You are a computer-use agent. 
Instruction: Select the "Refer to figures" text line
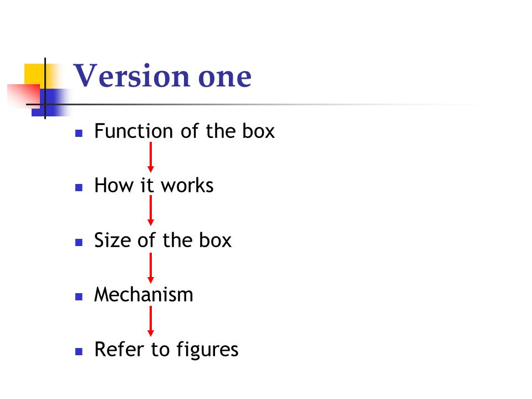[x=166, y=350]
